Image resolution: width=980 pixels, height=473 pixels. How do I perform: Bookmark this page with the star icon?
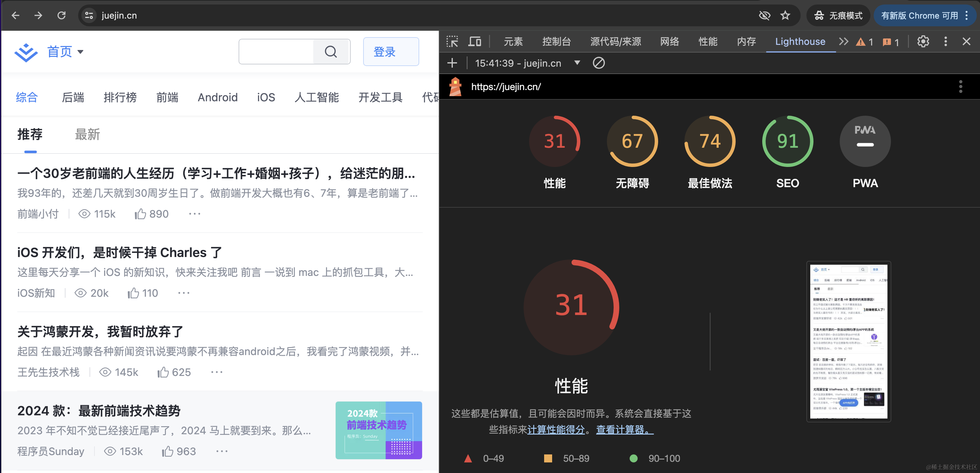[785, 16]
